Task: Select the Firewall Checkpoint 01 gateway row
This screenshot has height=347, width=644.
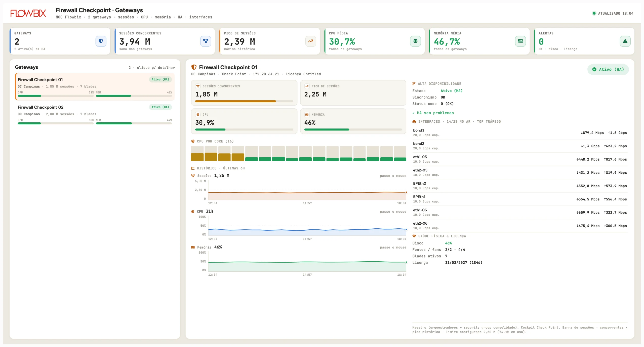Action: click(x=95, y=86)
